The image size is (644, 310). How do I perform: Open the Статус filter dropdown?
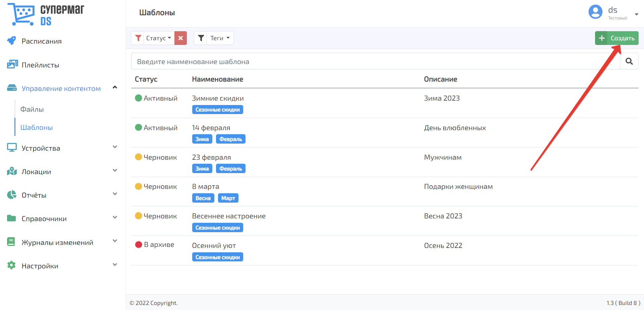pos(159,38)
